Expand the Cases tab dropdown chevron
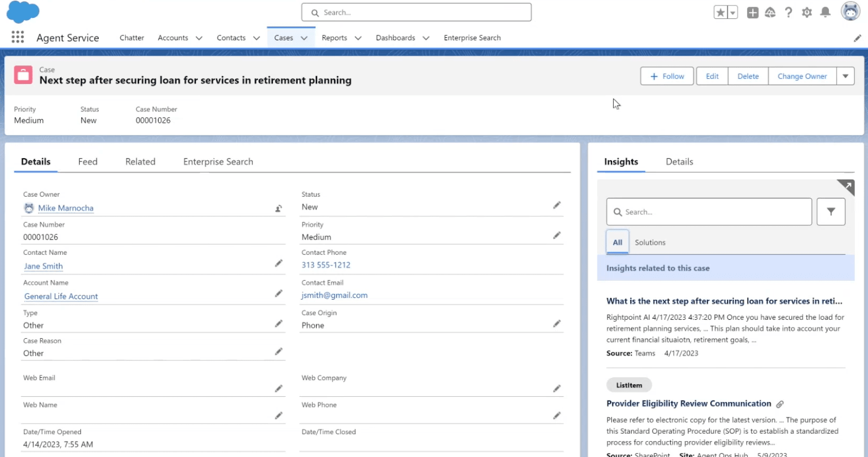 tap(304, 38)
